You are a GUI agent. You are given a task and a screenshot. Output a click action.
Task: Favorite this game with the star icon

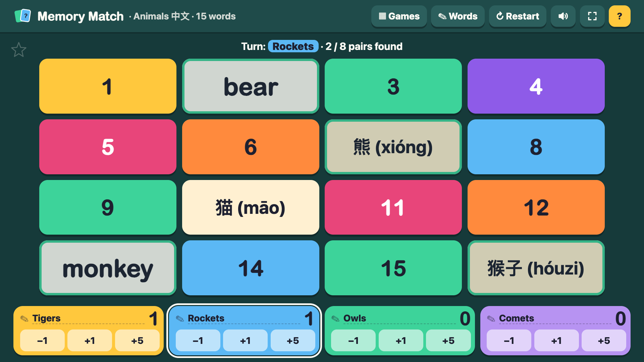[x=19, y=50]
